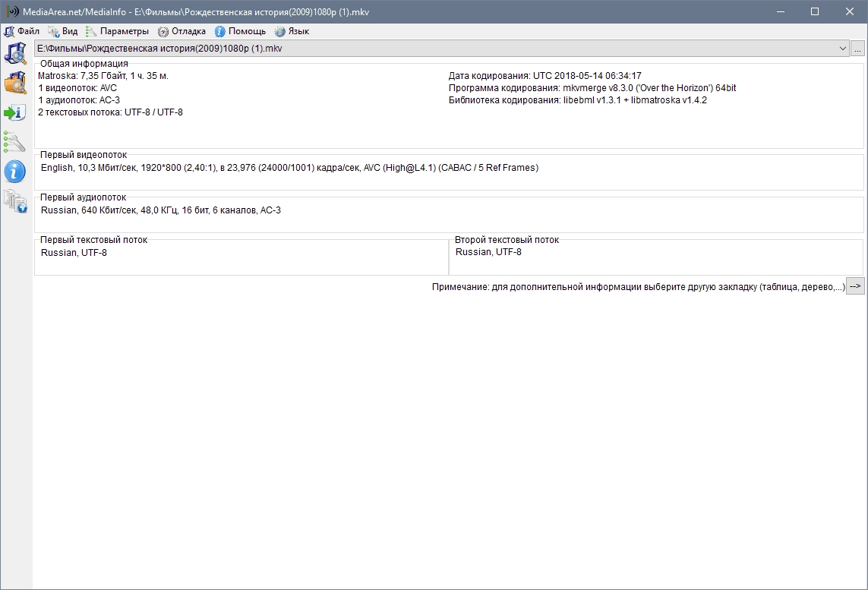The height and width of the screenshot is (590, 868).
Task: Click the video stream details 'English, 10,3 Мбит/сек' line
Action: (x=289, y=168)
